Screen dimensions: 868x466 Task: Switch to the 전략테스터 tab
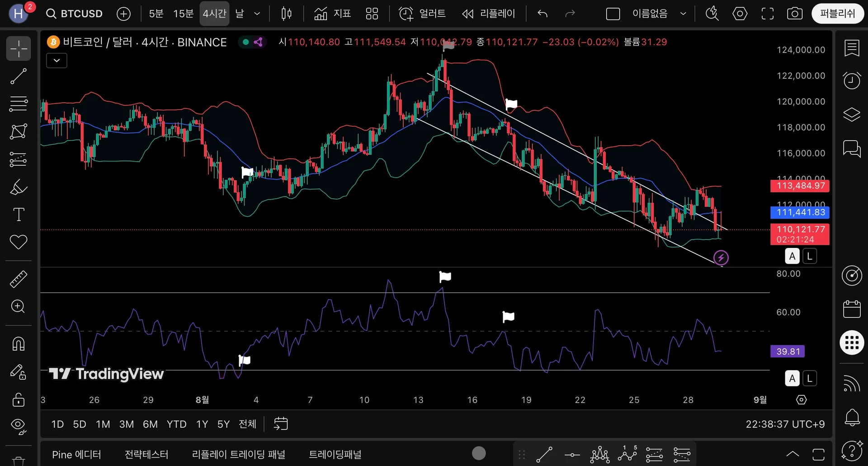[x=146, y=454]
